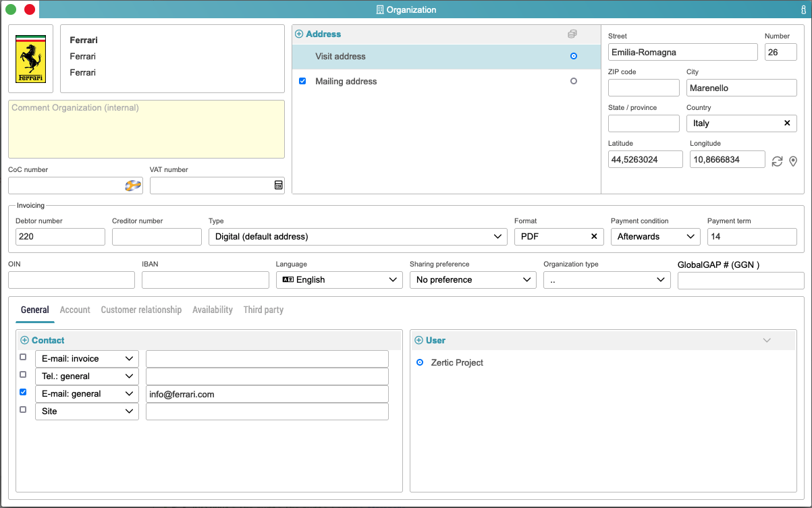Click the IBAN input field
Screen dimensions: 812x508
205,280
